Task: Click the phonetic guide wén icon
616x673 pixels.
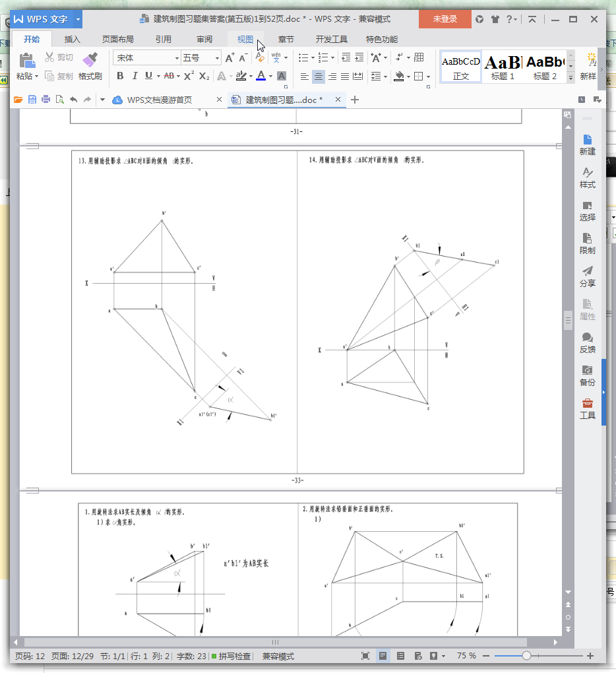Action: pyautogui.click(x=276, y=57)
